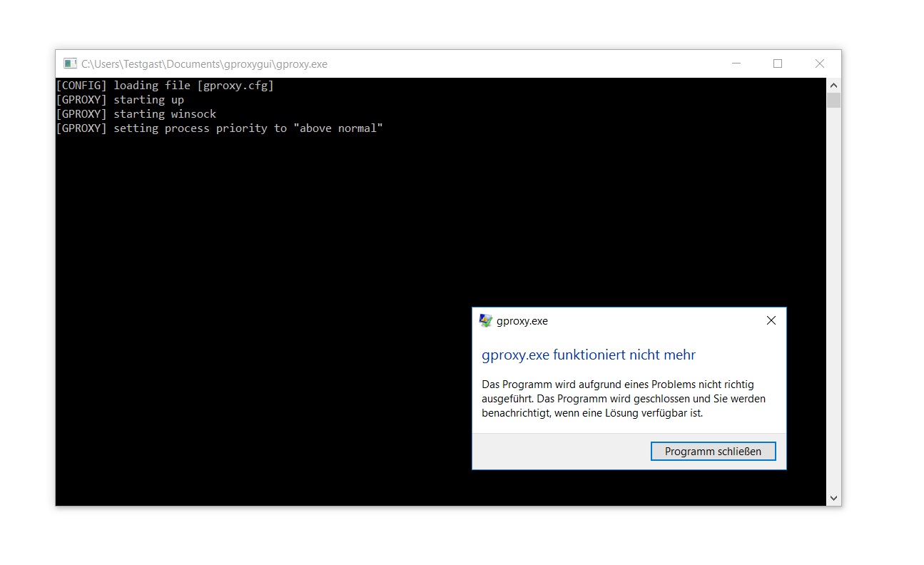Click the "setting process priority" line
The image size is (924, 565).
tap(220, 128)
